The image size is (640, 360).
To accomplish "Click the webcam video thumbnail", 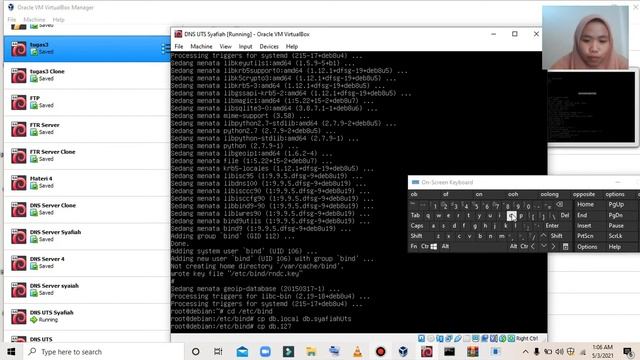I will coord(585,38).
